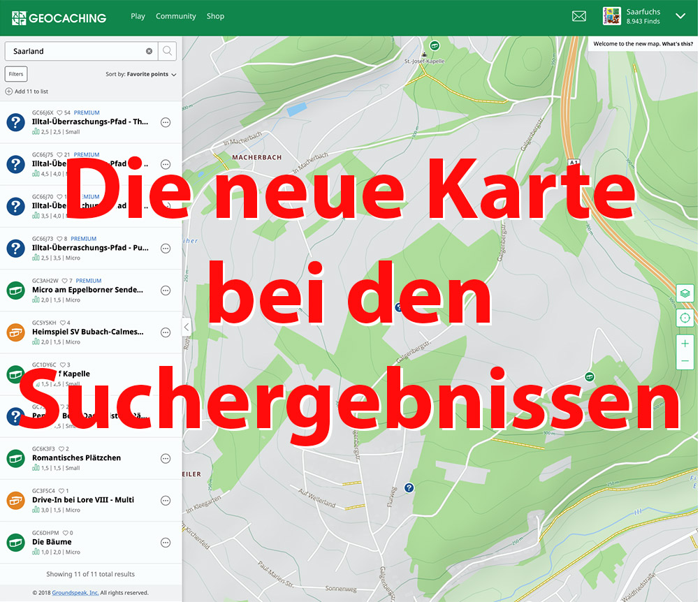Click What's this? in welcome banner
Image resolution: width=700 pixels, height=602 pixels.
[677, 44]
